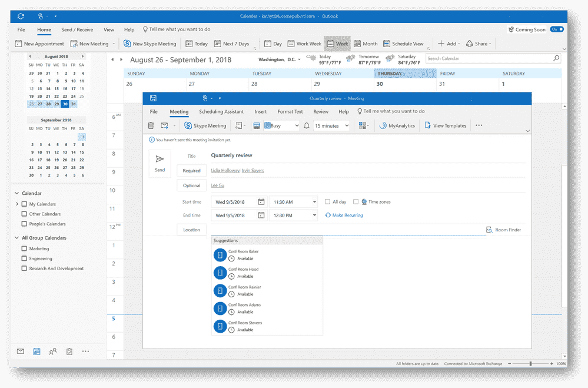Click the Optional attendees button
The height and width of the screenshot is (388, 588).
(192, 185)
